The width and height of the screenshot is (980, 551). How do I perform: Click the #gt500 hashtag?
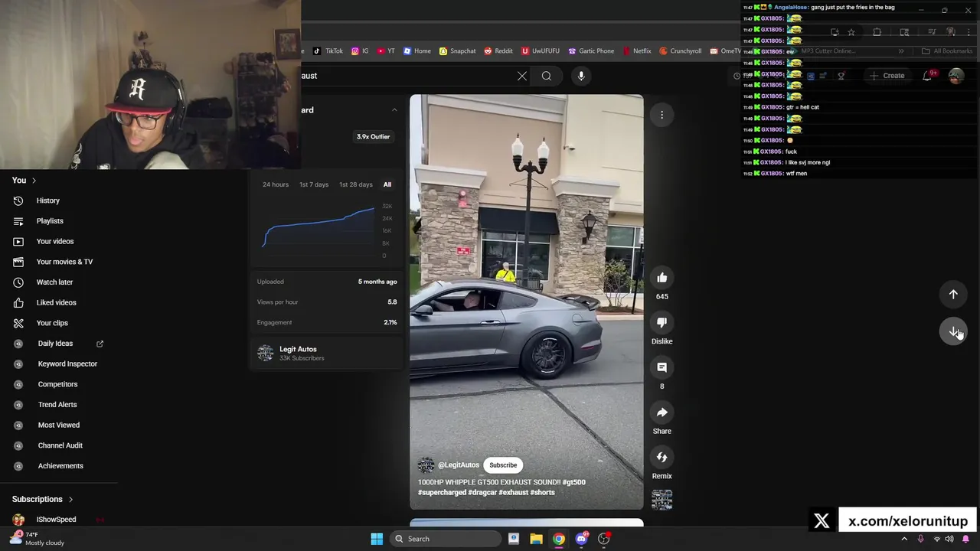pos(574,482)
